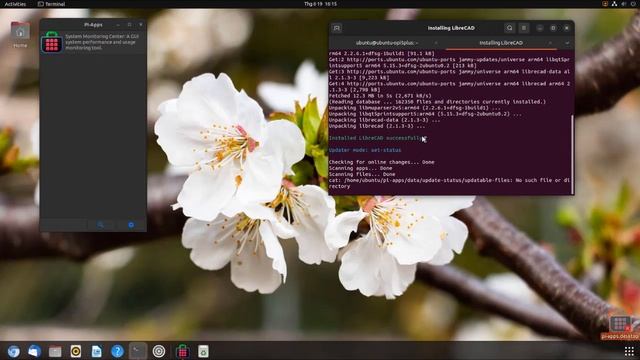Screen dimensions: 640x360
Task: Open the Trash from dock
Action: [x=203, y=351]
